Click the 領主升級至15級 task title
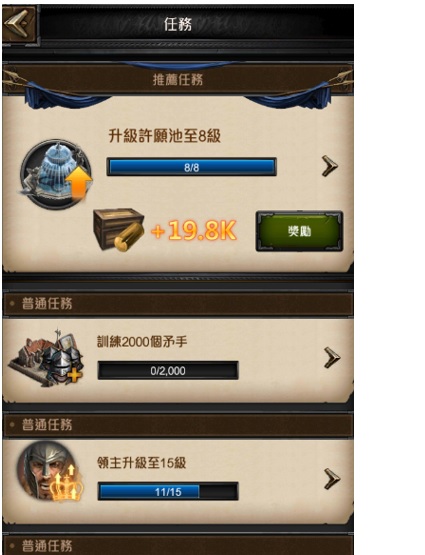 142,463
